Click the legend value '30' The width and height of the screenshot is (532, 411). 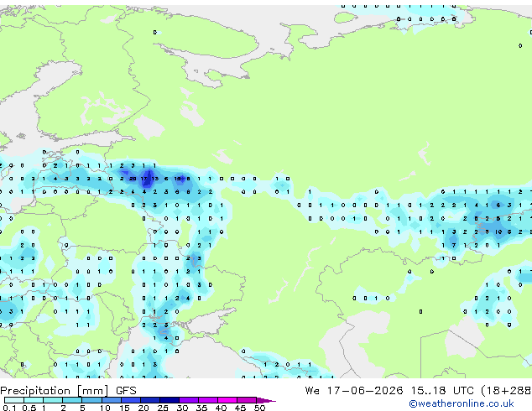[x=182, y=408]
